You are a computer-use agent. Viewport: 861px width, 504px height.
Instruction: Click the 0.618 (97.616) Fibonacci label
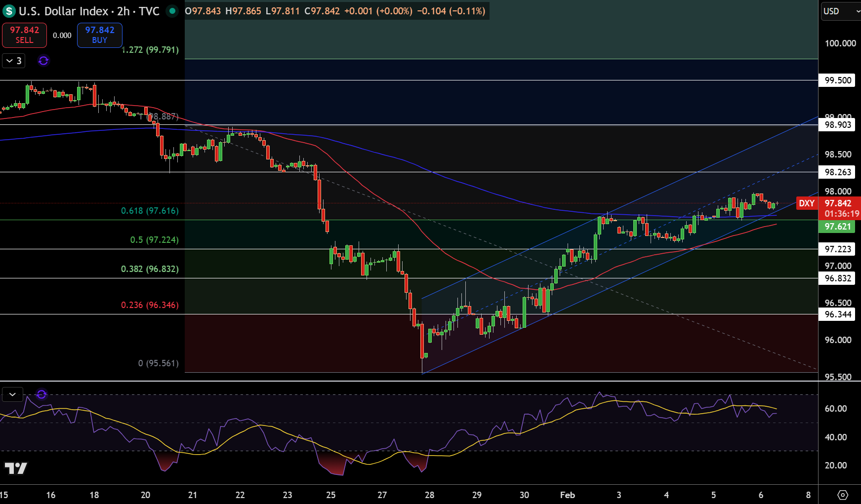pos(150,211)
